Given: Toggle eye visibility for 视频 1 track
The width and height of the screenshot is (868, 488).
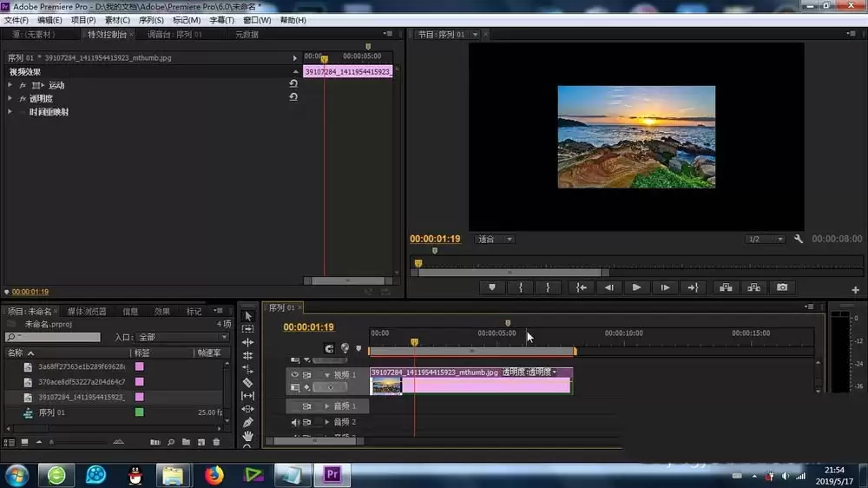Looking at the screenshot, I should [x=295, y=375].
